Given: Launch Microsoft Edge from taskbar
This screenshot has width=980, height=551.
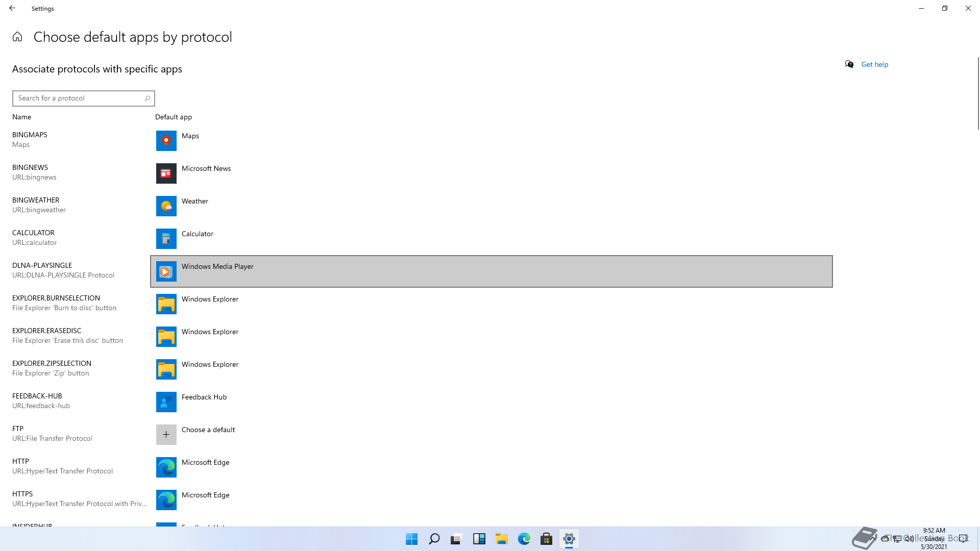Looking at the screenshot, I should pyautogui.click(x=524, y=539).
